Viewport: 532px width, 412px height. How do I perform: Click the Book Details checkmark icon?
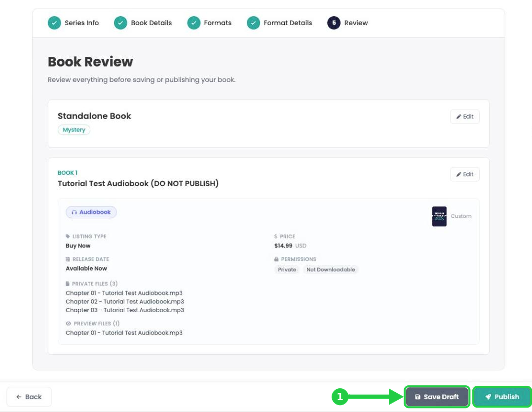(120, 23)
